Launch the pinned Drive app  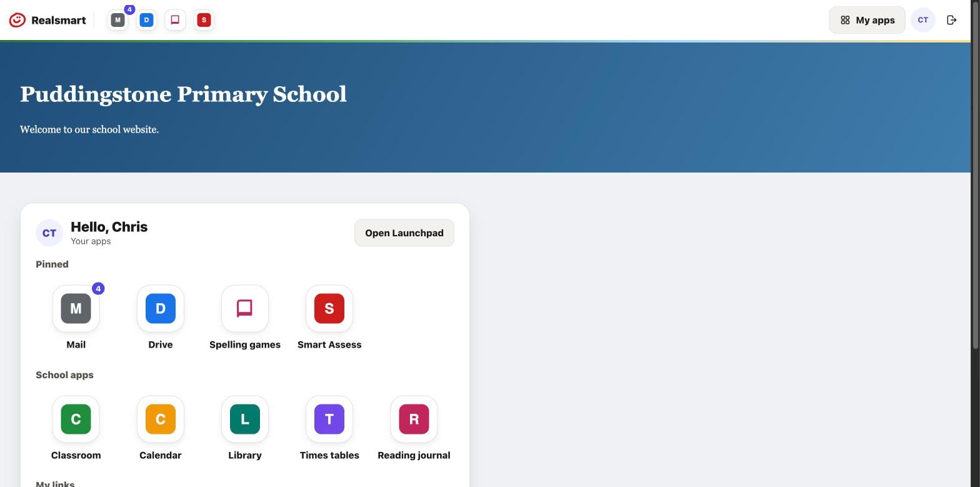pyautogui.click(x=161, y=318)
